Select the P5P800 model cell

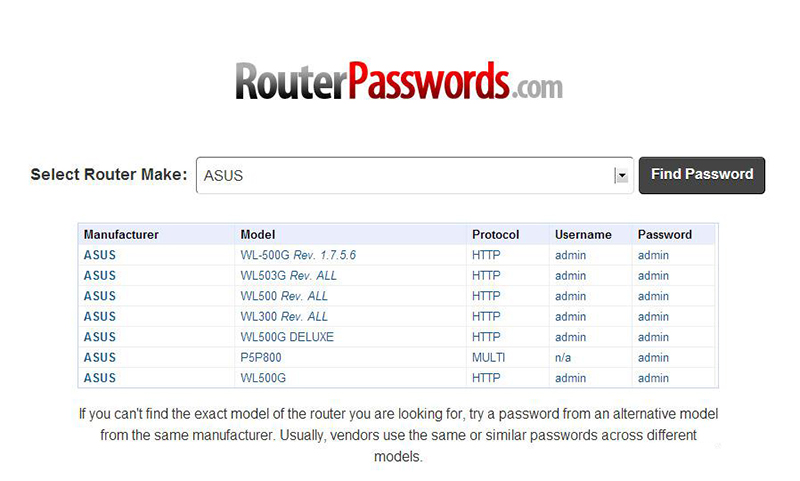pyautogui.click(x=262, y=358)
